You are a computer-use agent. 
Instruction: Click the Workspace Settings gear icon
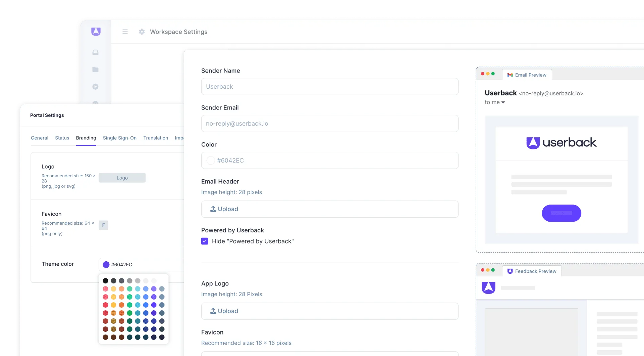pyautogui.click(x=142, y=32)
